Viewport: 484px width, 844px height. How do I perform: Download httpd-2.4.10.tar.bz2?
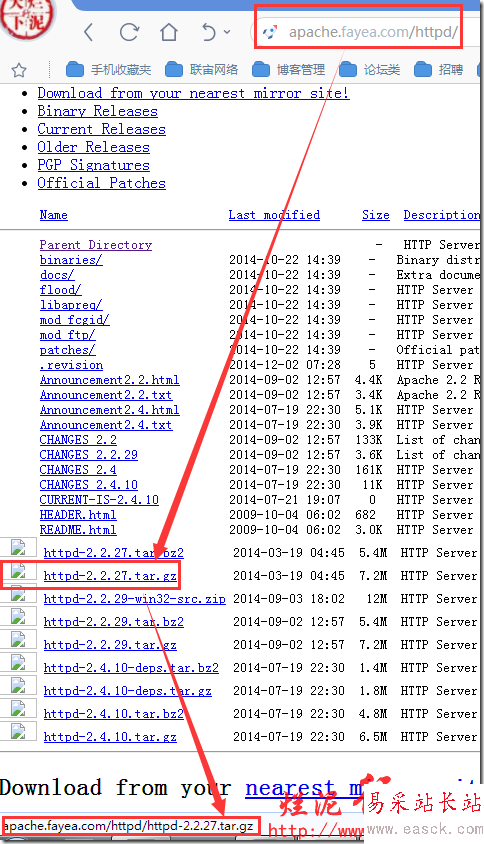point(114,714)
